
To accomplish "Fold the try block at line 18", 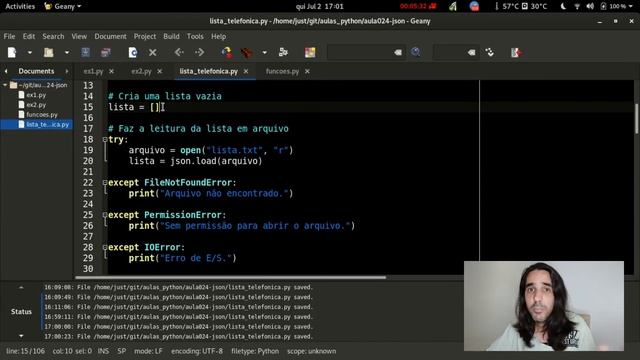I will [105, 139].
